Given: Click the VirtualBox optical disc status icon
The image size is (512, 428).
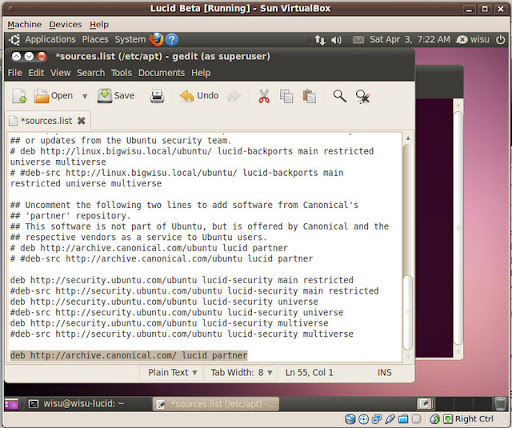Looking at the screenshot, I should pos(364,419).
